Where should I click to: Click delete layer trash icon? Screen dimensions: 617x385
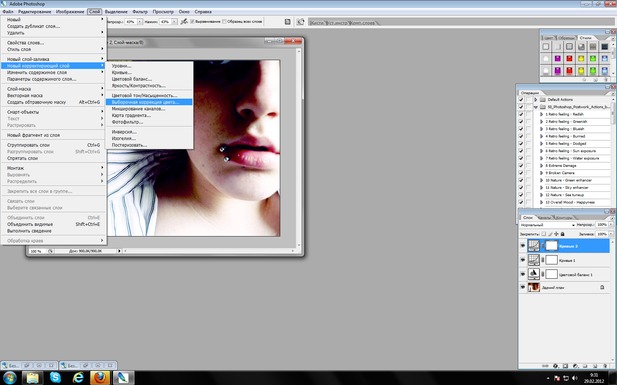click(x=605, y=366)
